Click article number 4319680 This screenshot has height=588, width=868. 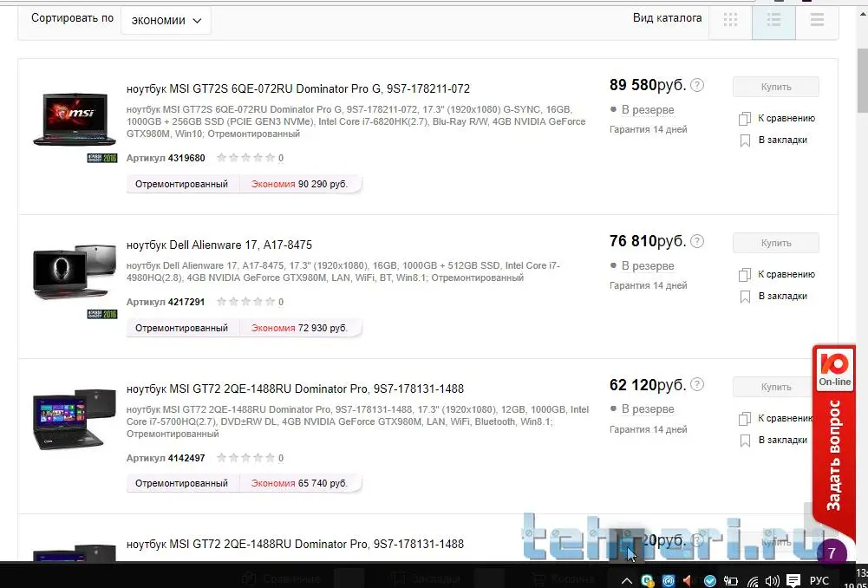point(186,158)
